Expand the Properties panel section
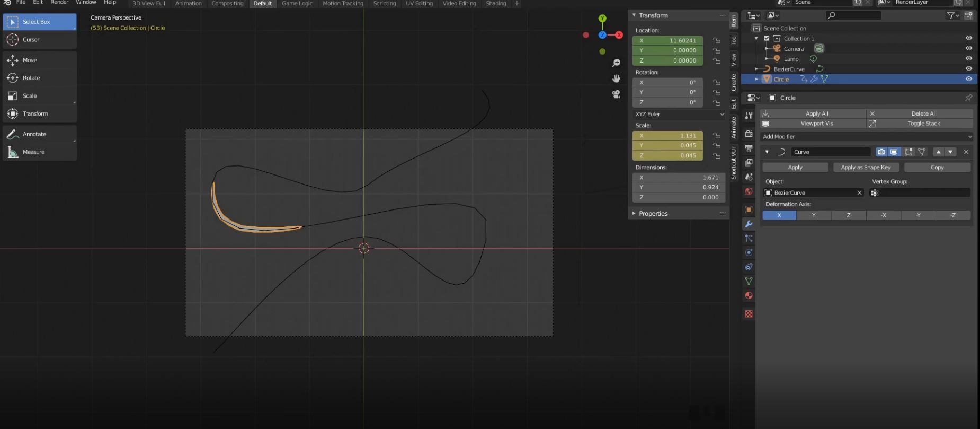The image size is (980, 429). point(653,214)
